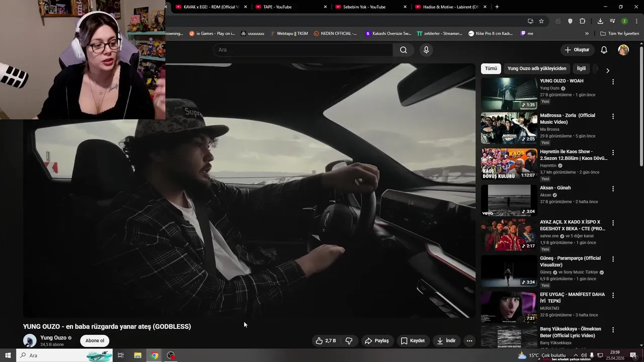Open Tüm Yer İşaretleri bookmarks folder

[x=620, y=34]
